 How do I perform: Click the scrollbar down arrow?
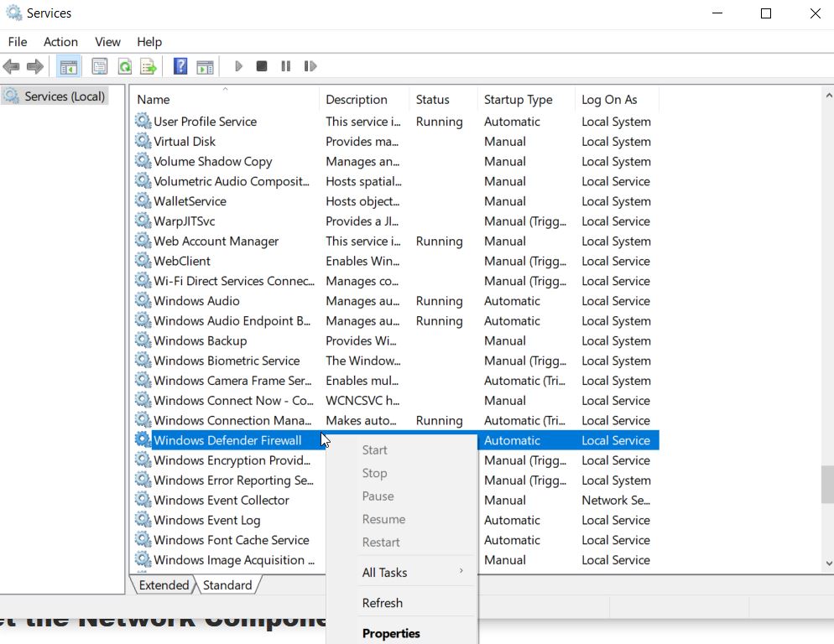click(x=828, y=563)
